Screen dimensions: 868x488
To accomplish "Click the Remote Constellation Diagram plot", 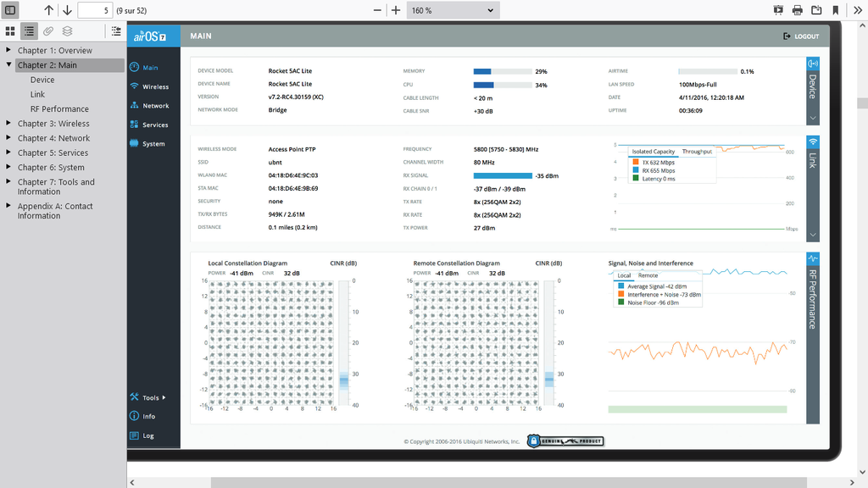I will (476, 343).
